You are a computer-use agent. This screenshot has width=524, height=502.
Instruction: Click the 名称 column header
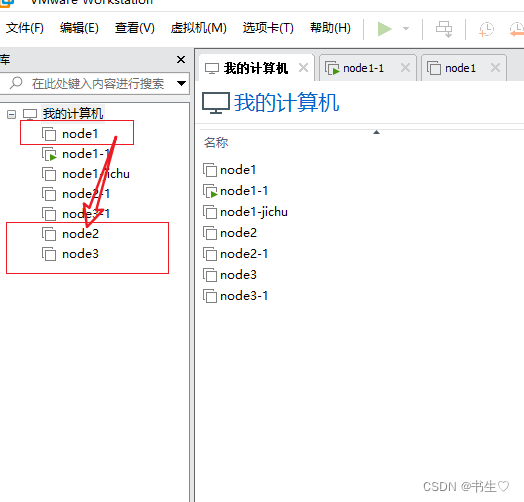coord(216,143)
